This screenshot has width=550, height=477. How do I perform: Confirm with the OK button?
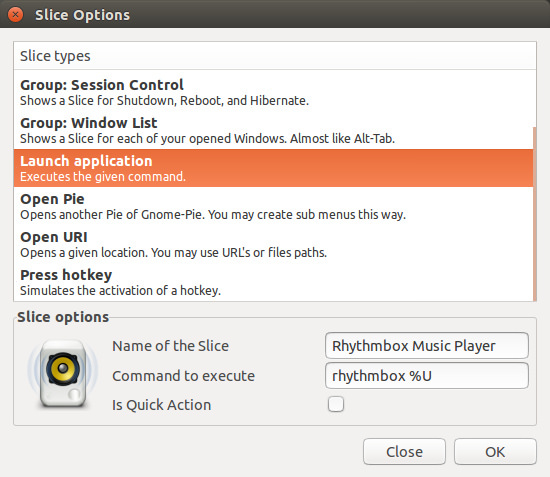[x=495, y=451]
